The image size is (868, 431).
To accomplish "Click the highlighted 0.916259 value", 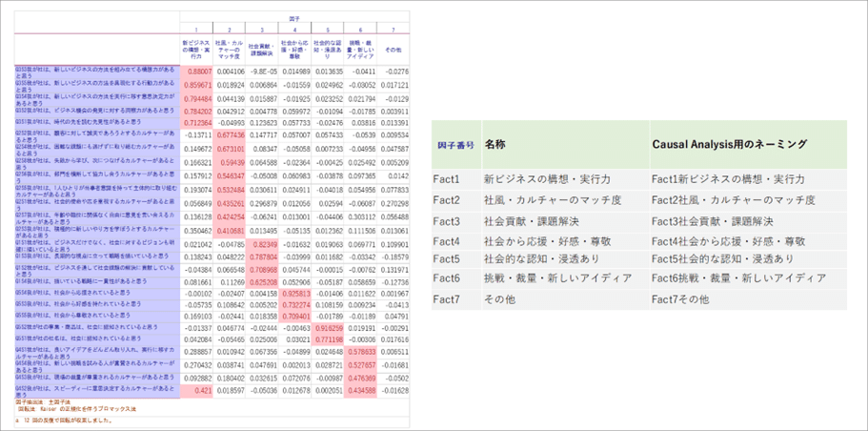I will point(328,327).
